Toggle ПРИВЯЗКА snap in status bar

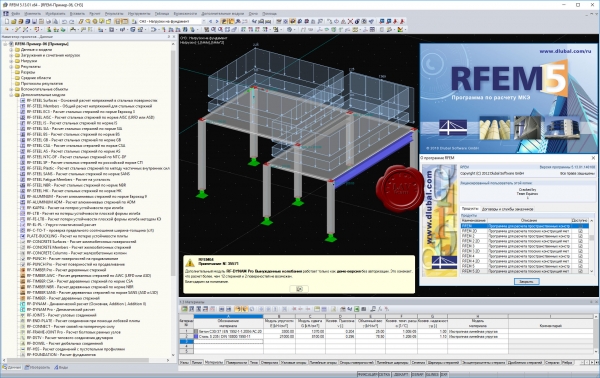pos(367,375)
